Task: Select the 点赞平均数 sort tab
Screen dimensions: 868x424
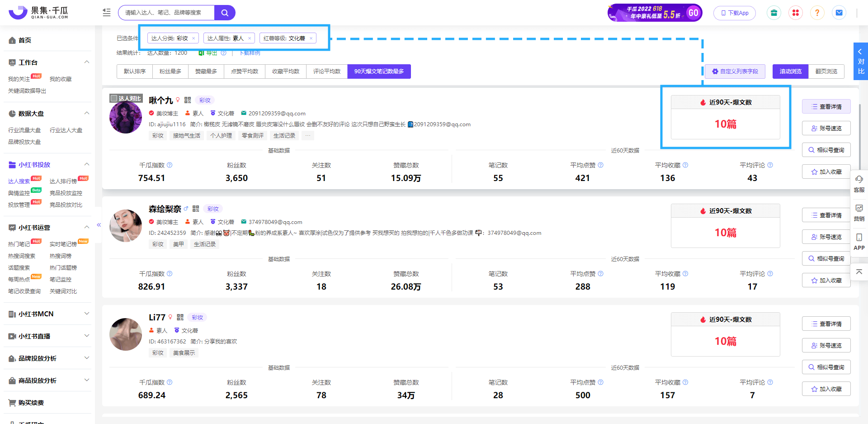Action: pyautogui.click(x=245, y=71)
